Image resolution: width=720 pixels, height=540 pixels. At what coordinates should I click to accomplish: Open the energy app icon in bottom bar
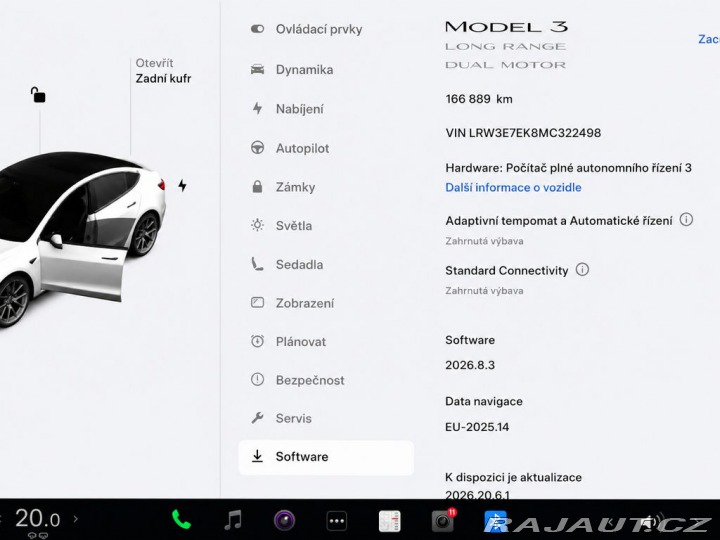(389, 521)
